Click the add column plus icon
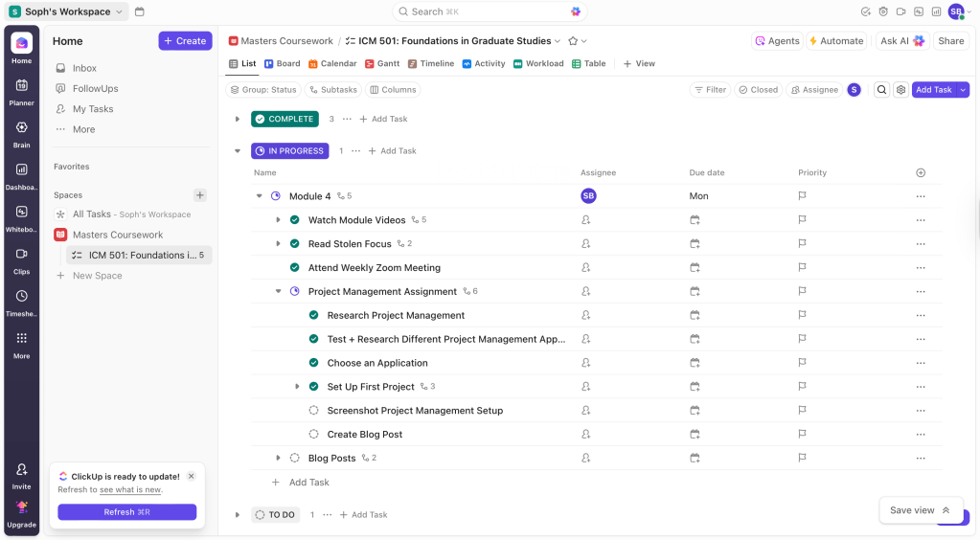The height and width of the screenshot is (540, 980). [921, 173]
